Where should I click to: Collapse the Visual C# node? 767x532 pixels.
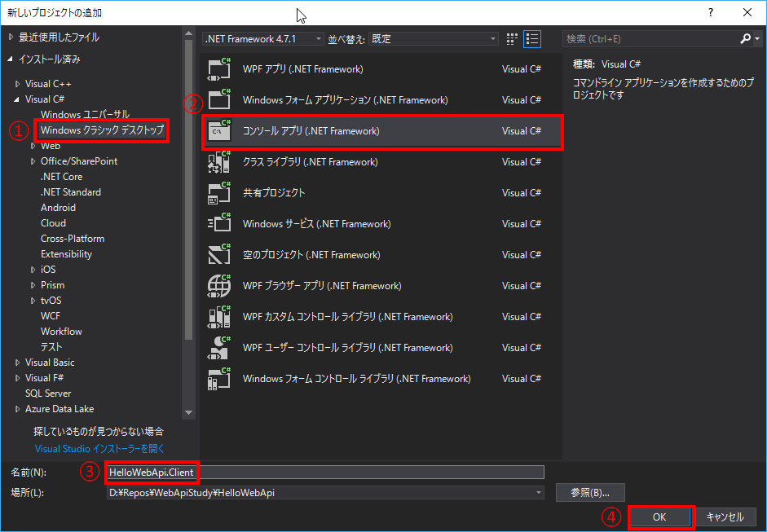17,99
